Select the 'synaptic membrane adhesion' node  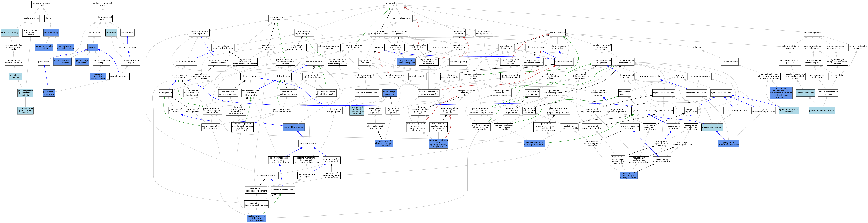(789, 111)
